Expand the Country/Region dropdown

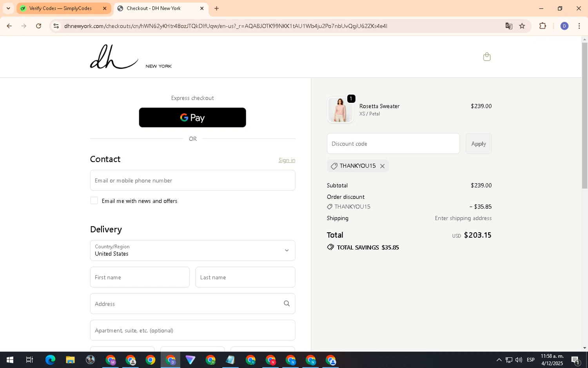[192, 250]
